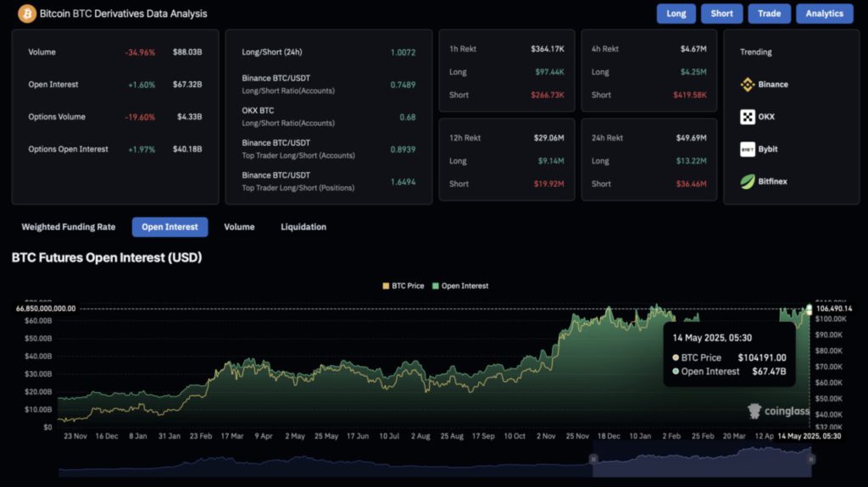The image size is (868, 487).
Task: Open the Analytics button
Action: click(824, 14)
